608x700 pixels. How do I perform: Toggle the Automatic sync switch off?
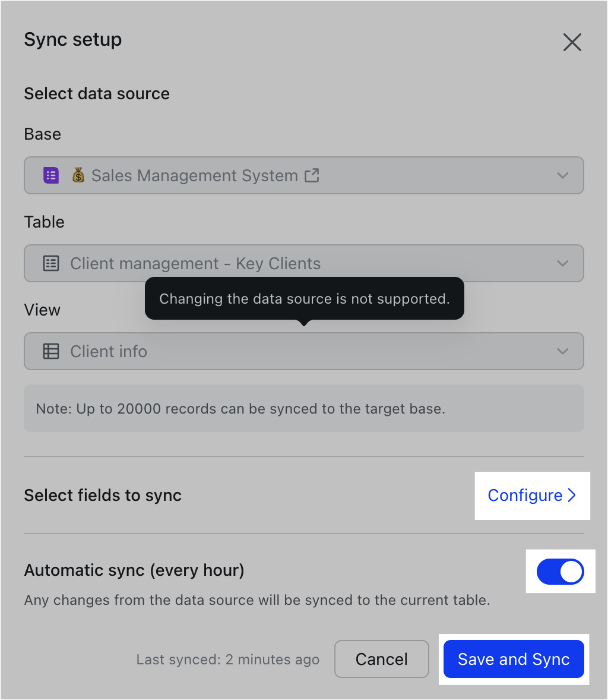(560, 572)
